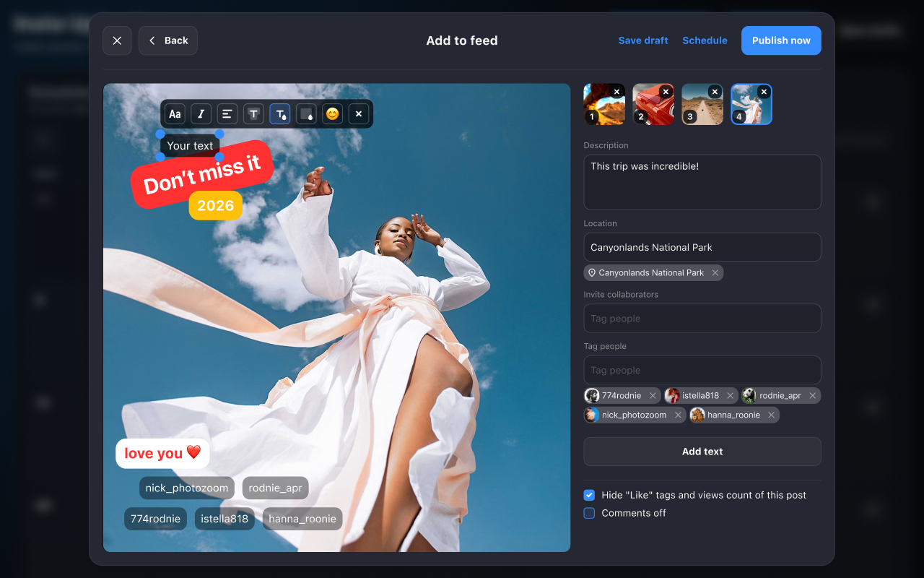Screen dimensions: 924x578
Task: Remove tagged user hanna_roonie
Action: click(x=771, y=415)
